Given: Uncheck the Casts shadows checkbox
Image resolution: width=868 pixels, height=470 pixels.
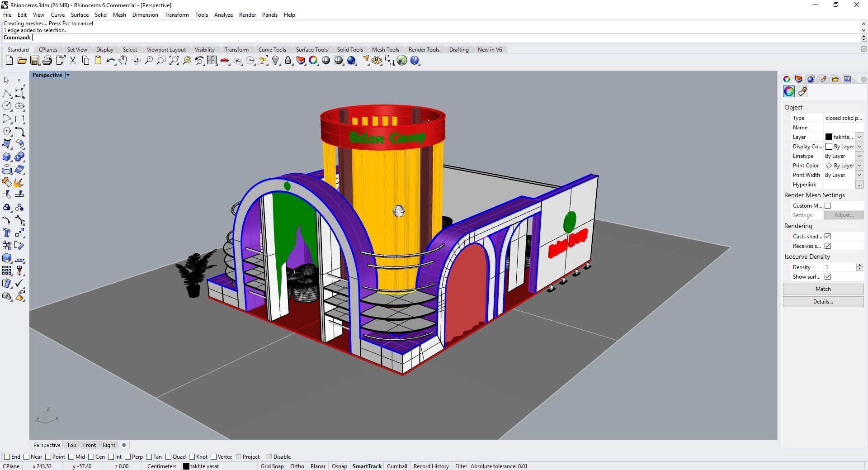Looking at the screenshot, I should [x=828, y=237].
